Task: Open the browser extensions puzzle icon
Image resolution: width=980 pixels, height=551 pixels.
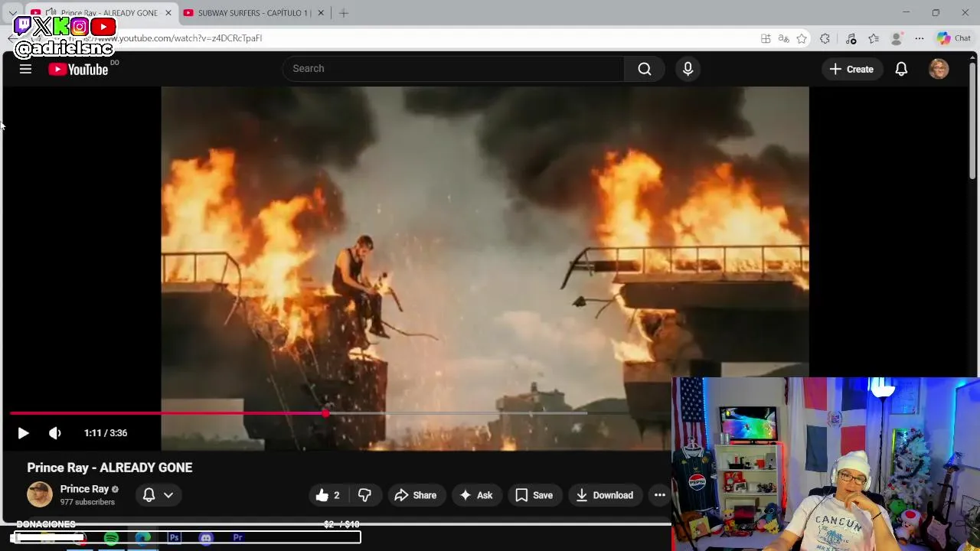Action: (x=825, y=38)
